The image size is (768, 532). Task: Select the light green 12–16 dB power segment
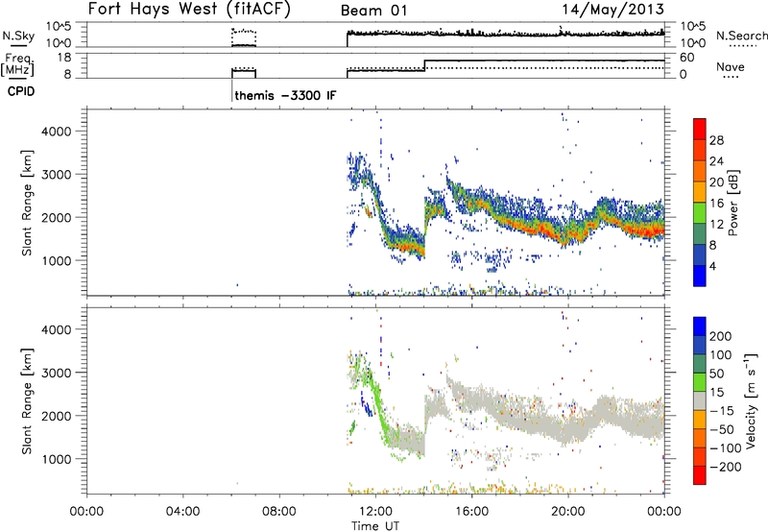tap(700, 212)
